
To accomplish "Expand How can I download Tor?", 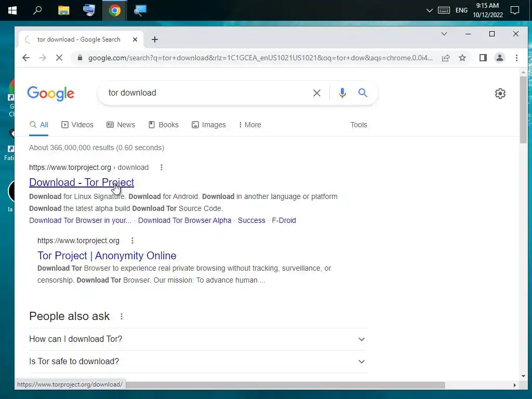I will (198, 339).
